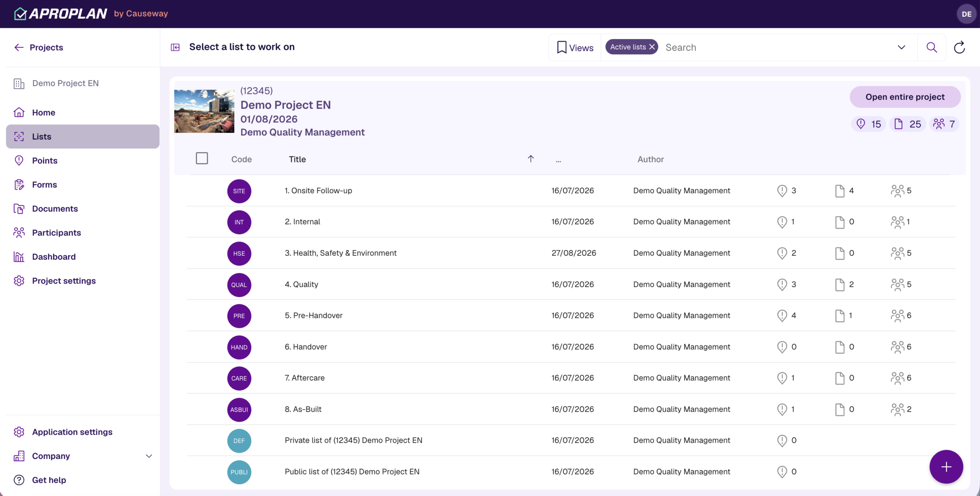The width and height of the screenshot is (980, 496).
Task: Click the PRE code badge
Action: coord(239,316)
